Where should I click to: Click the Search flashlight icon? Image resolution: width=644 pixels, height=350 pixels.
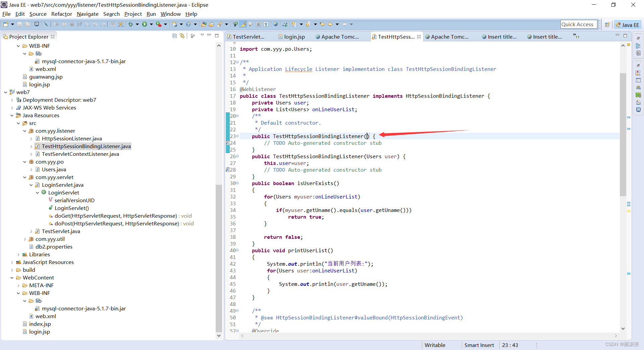[220, 24]
